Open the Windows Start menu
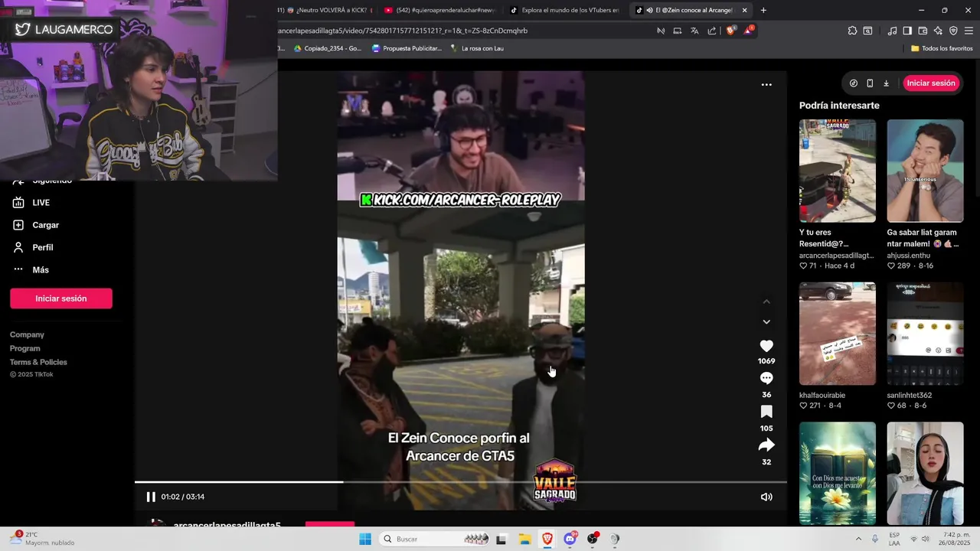Screen dimensions: 980x551 coord(365,539)
